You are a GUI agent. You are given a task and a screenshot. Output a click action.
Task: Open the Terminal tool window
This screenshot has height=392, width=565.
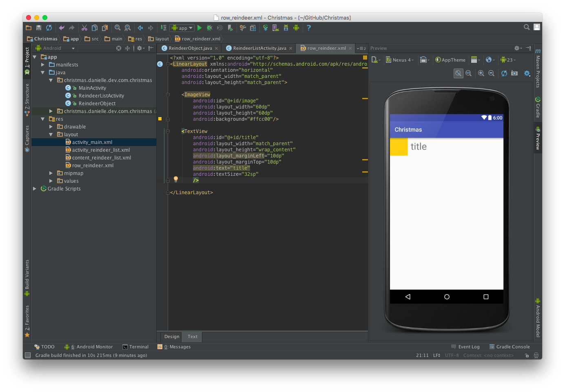click(x=135, y=347)
